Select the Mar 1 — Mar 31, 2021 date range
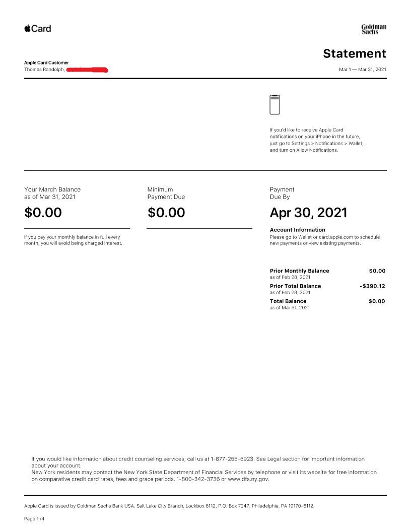This screenshot has height=532, width=411. [x=363, y=69]
